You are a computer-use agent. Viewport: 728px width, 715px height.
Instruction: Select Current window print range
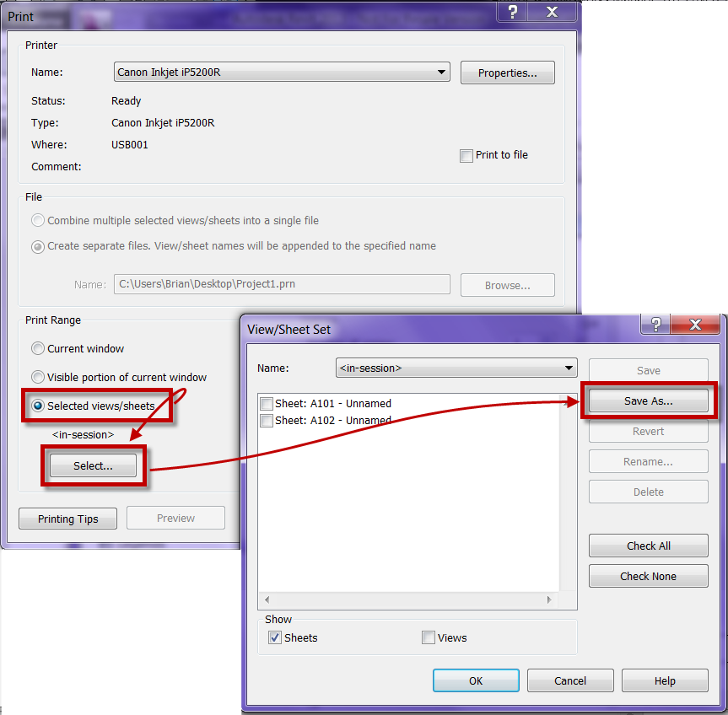[x=38, y=348]
